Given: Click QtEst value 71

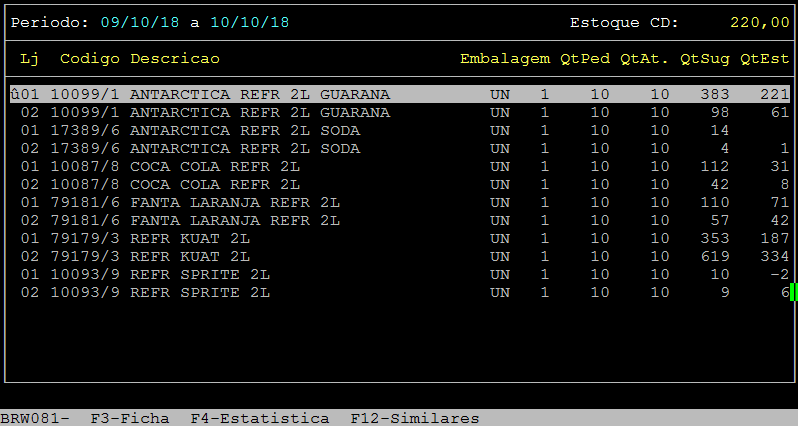Looking at the screenshot, I should point(780,203).
